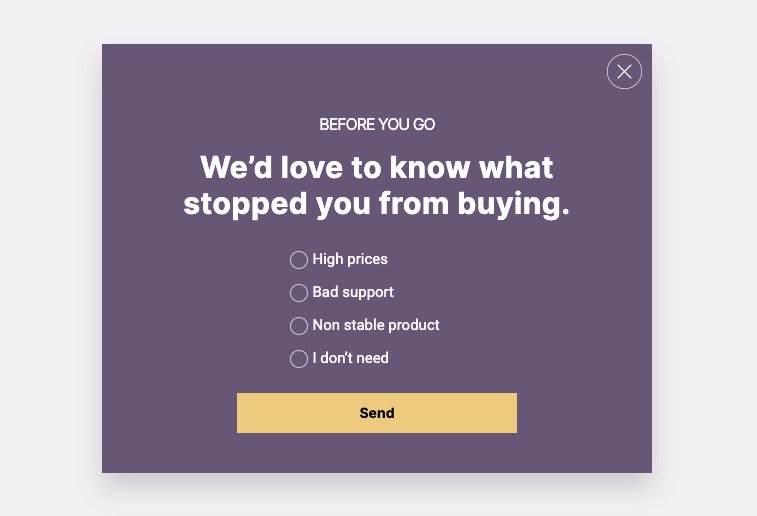Click the word support in second option
The height and width of the screenshot is (516, 757).
pos(368,293)
